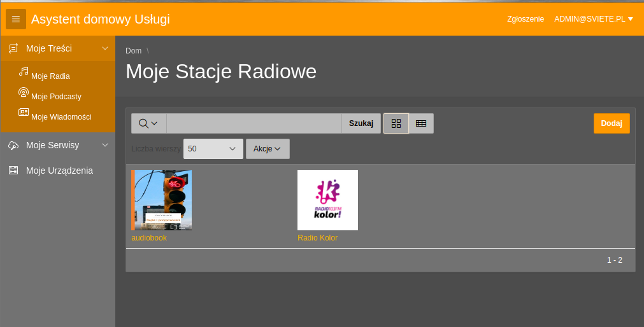
Task: Click the Moje Urządzenia device icon
Action: point(13,170)
